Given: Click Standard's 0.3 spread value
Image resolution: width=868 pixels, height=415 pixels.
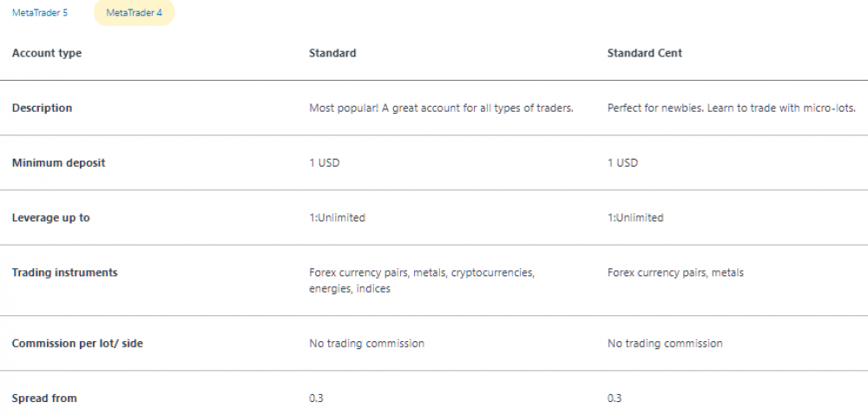Looking at the screenshot, I should pos(316,398).
